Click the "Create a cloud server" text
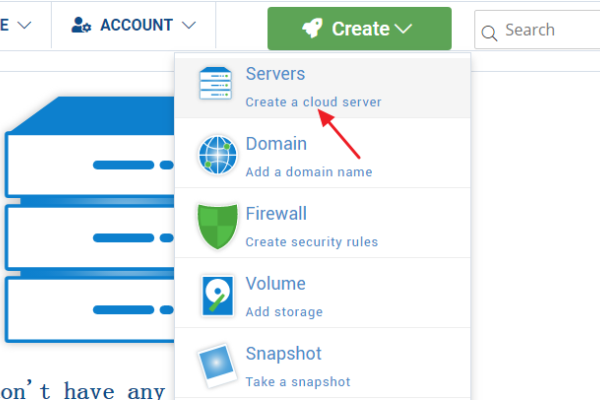Viewport: 600px width, 400px height. pyautogui.click(x=313, y=102)
